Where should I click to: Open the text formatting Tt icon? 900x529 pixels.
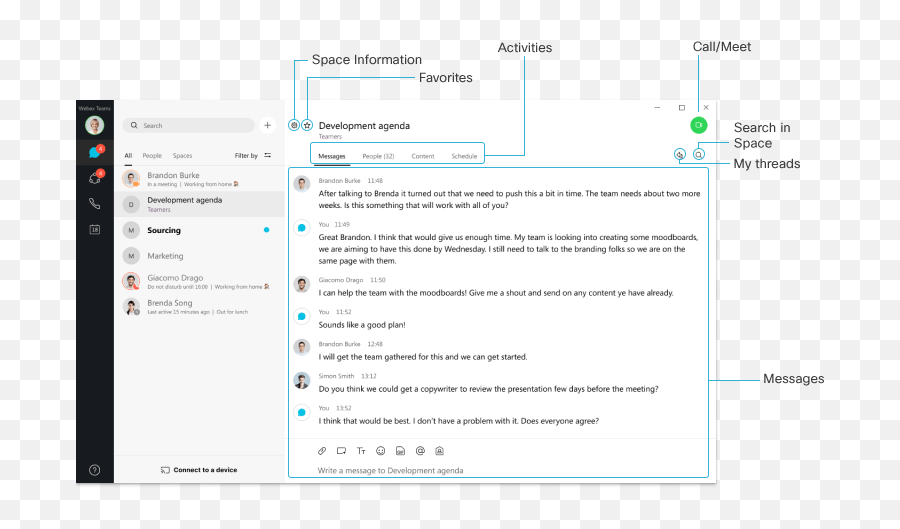click(x=361, y=451)
